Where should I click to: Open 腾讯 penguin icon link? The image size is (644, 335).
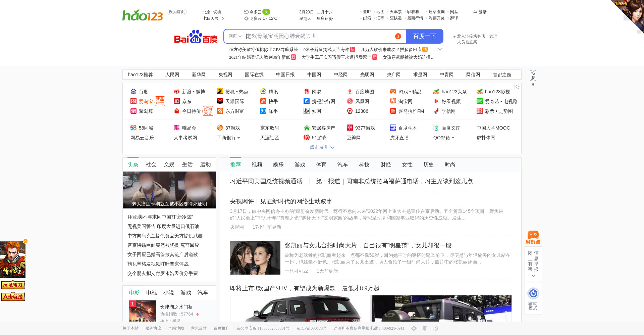click(x=263, y=91)
